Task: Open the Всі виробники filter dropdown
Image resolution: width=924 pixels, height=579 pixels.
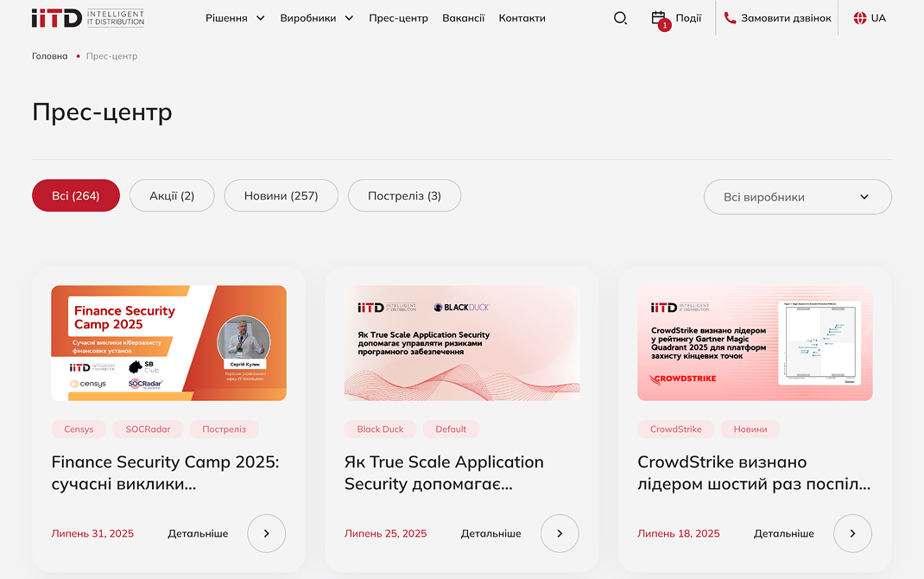Action: (x=797, y=197)
